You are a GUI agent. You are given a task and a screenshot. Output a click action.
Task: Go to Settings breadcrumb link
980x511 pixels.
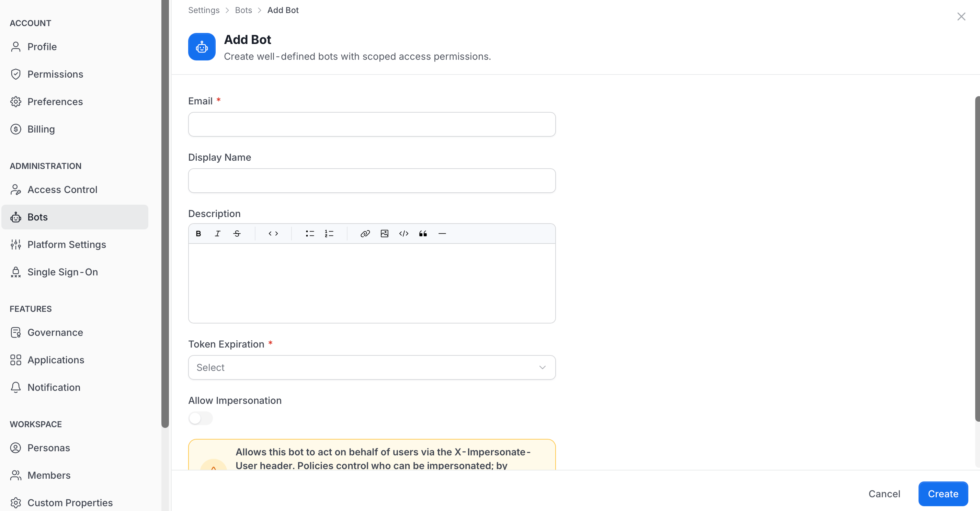[x=204, y=10]
